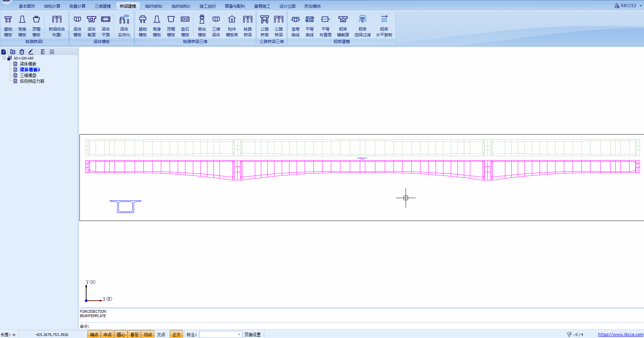
Task: Toggle the 端点 endpoint snap
Action: pyautogui.click(x=94, y=334)
